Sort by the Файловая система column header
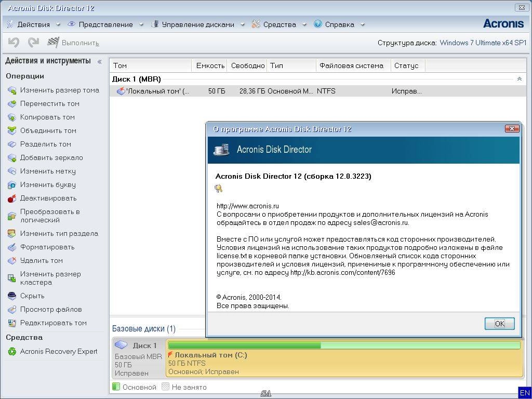Screen dimensions: 532x399 pos(353,65)
